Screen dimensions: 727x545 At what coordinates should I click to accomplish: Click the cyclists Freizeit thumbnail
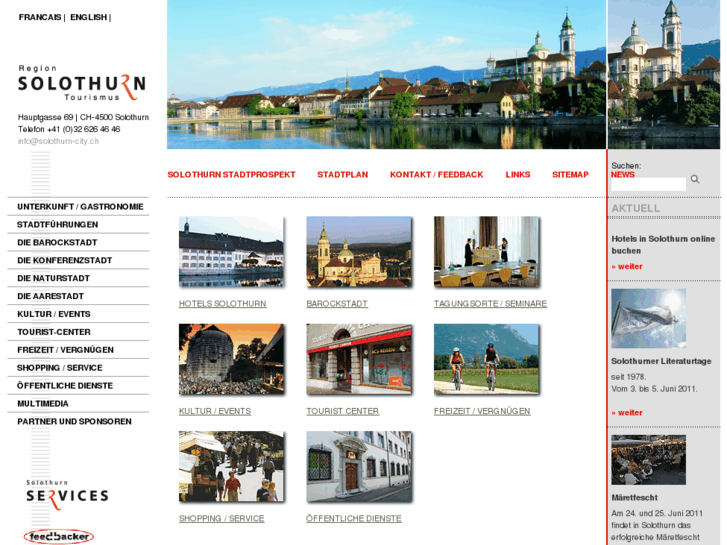486,359
